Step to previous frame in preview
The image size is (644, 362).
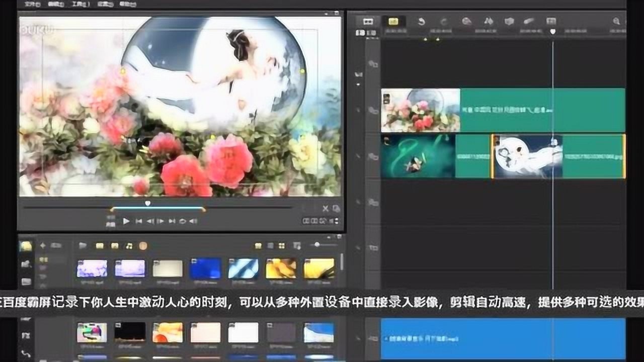click(150, 221)
